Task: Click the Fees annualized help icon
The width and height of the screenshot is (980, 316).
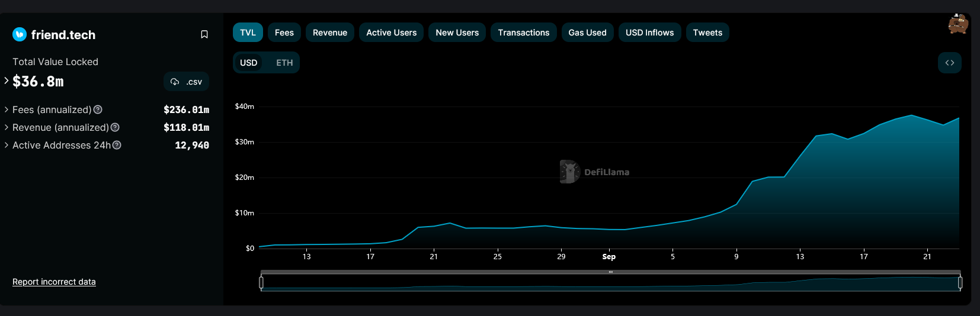Action: [x=98, y=109]
